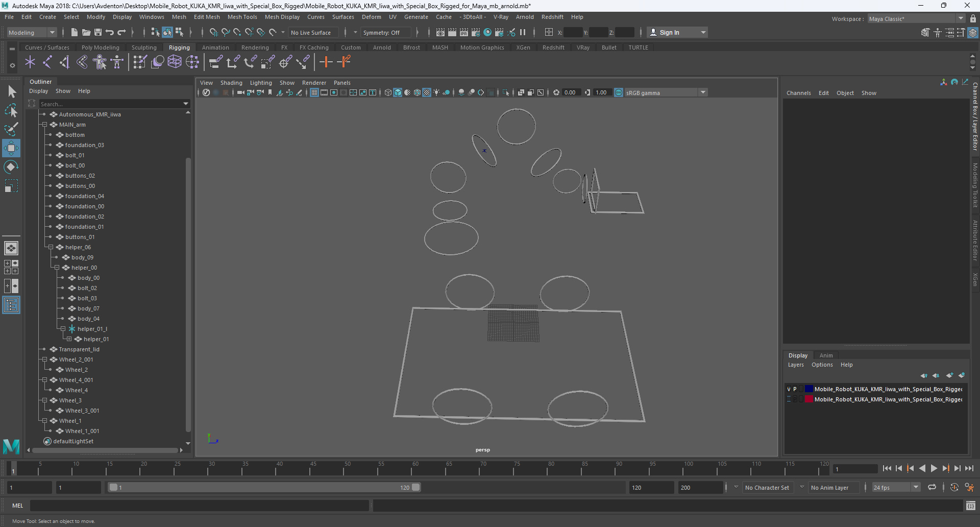The width and height of the screenshot is (980, 527).
Task: Collapse the Wheel_2_001 node in Outliner
Action: 44,360
